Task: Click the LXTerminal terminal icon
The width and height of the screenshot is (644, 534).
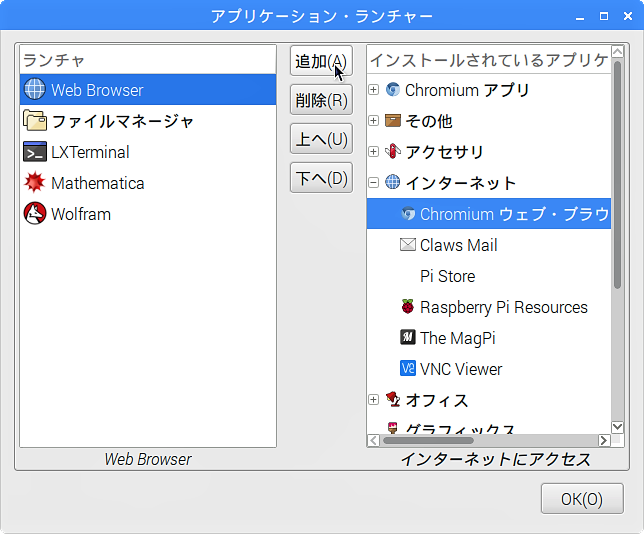Action: [x=34, y=152]
